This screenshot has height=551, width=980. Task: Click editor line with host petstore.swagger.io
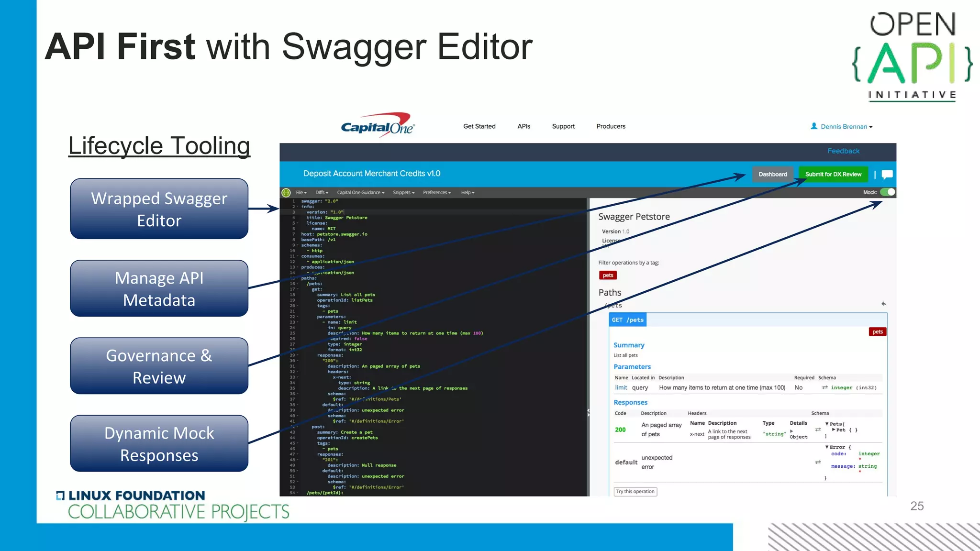[x=334, y=234]
